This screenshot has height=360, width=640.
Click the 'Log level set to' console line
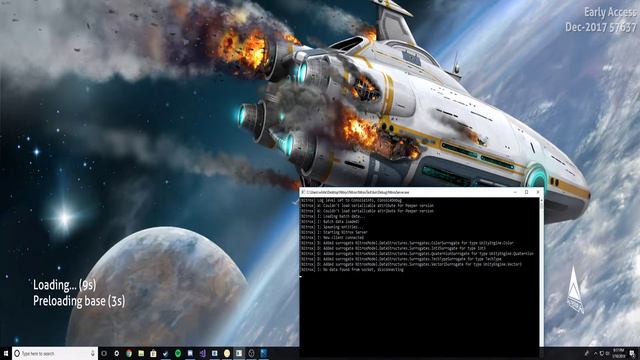coord(351,200)
